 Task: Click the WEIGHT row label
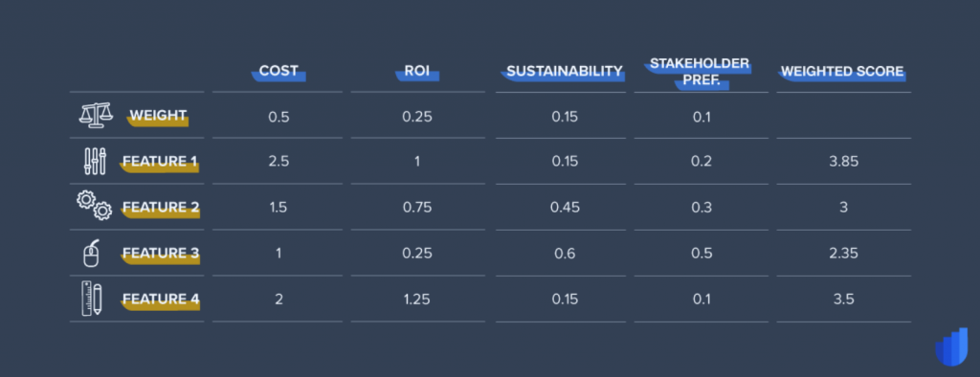click(x=158, y=117)
